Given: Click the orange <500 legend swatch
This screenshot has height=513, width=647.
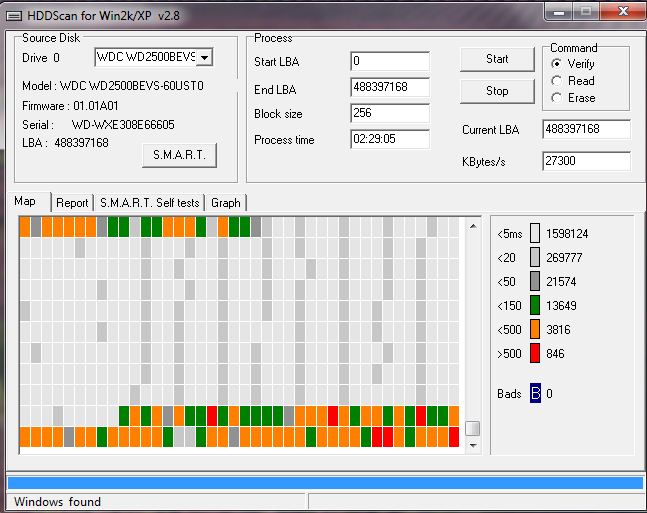Looking at the screenshot, I should [x=535, y=329].
